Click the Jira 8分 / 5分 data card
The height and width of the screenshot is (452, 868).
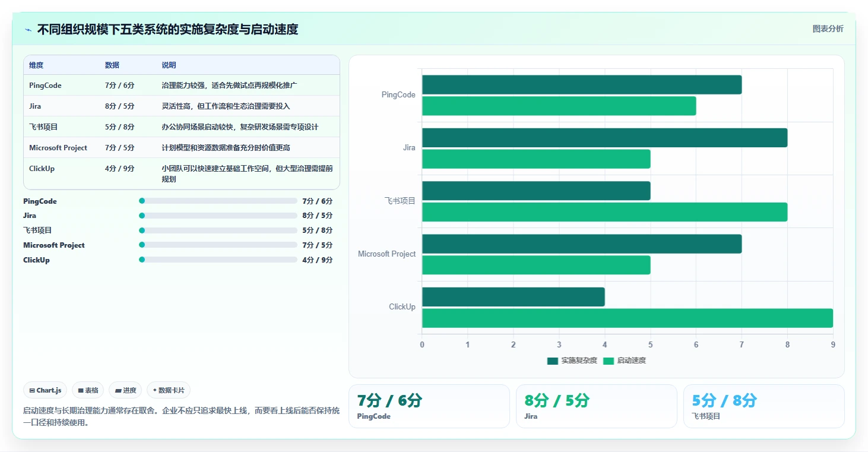(597, 406)
